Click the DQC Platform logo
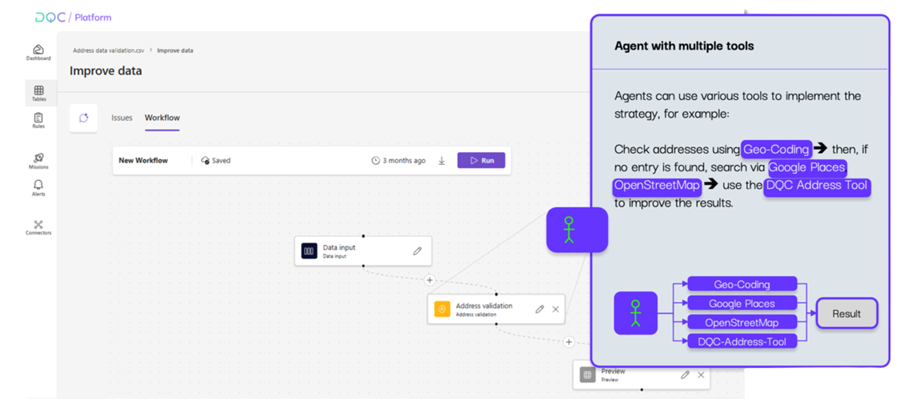The width and height of the screenshot is (907, 412). (73, 17)
